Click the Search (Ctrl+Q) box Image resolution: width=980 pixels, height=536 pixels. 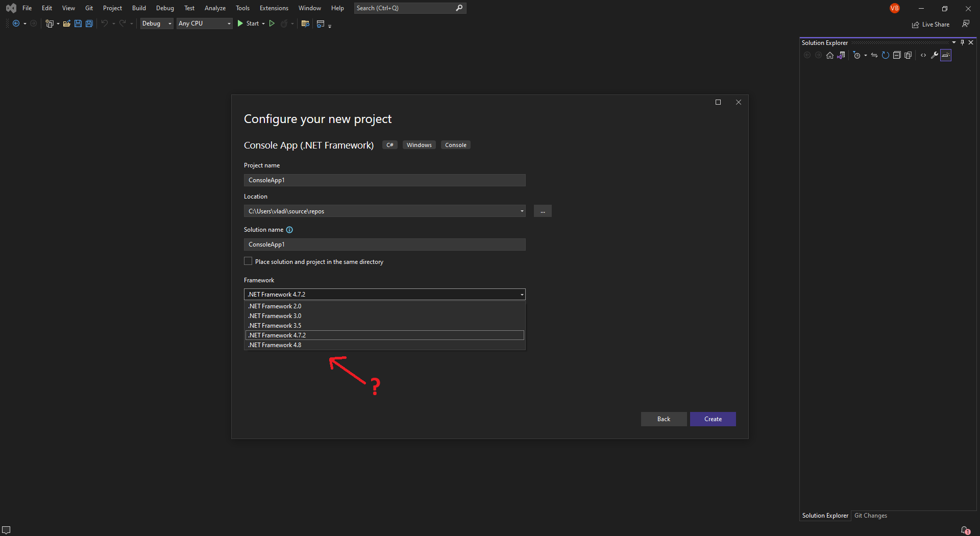click(x=410, y=8)
